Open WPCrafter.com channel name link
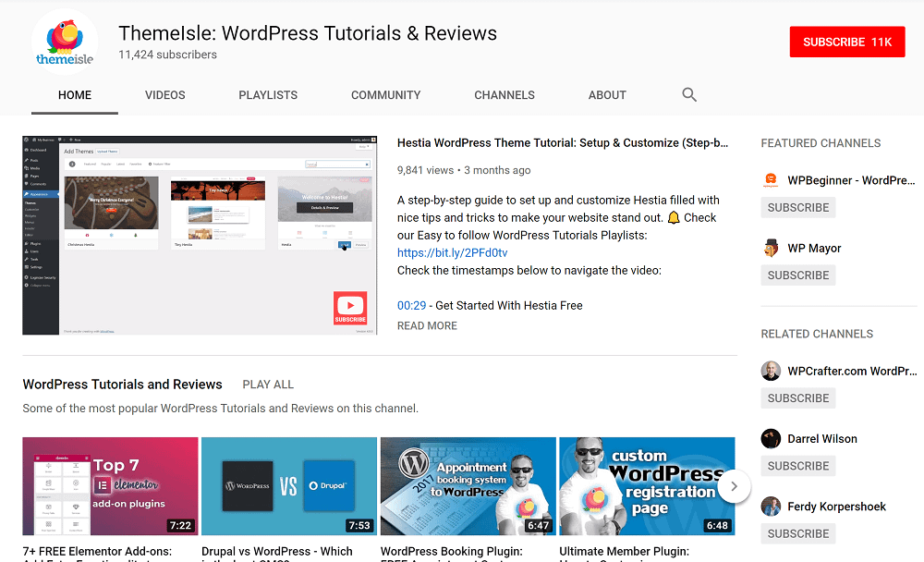 click(x=852, y=371)
